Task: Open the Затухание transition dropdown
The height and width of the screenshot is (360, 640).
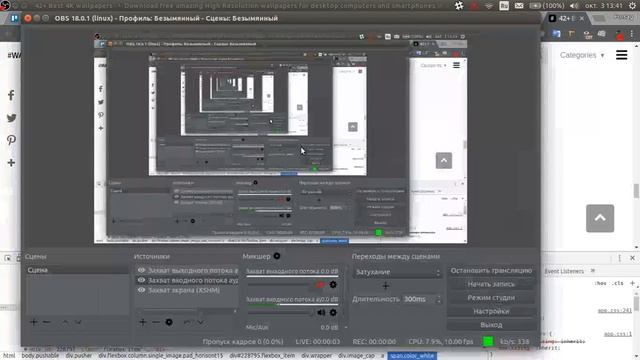Action: pyautogui.click(x=397, y=272)
